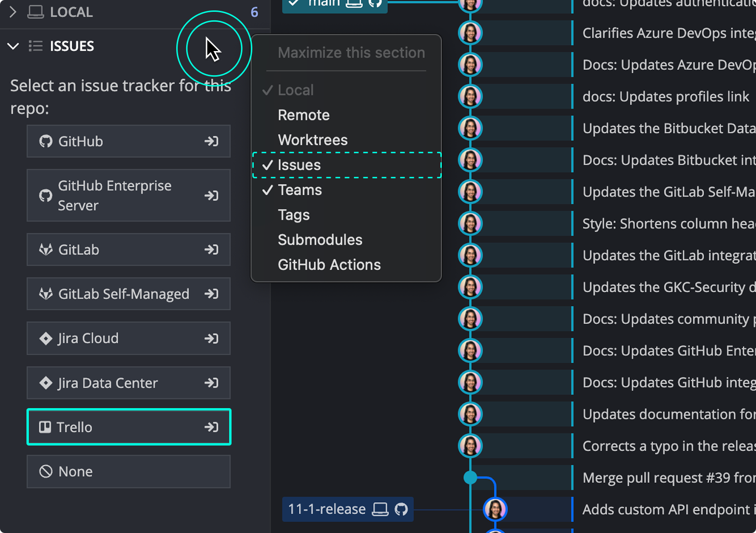Screen dimensions: 756x533
Task: Toggle the Issues section visibility
Action: pos(300,165)
